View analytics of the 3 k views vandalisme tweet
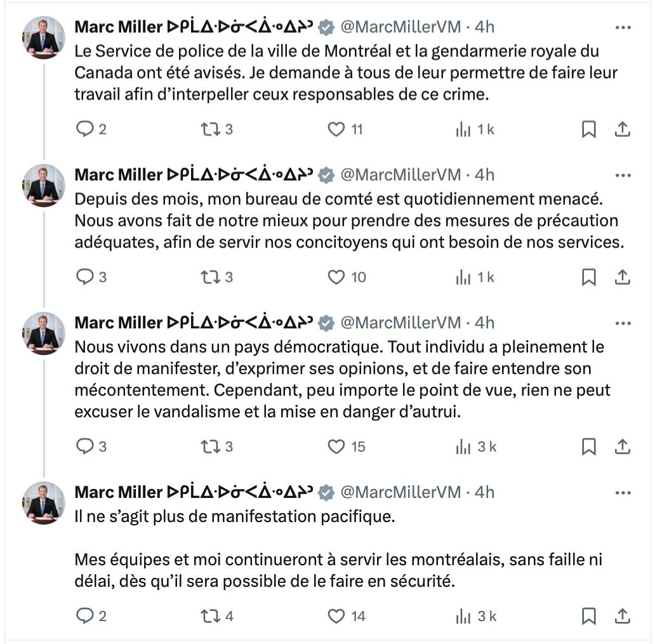Image resolution: width=655 pixels, height=644 pixels. click(x=476, y=446)
